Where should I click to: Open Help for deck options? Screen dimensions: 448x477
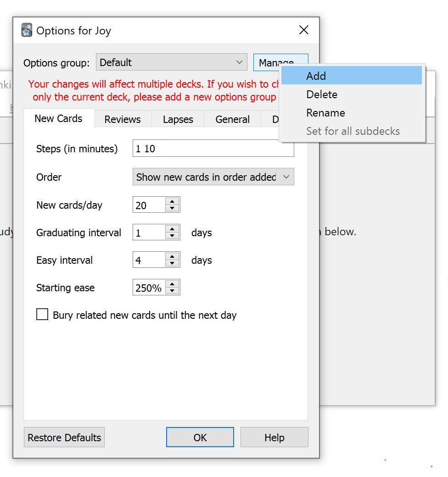pyautogui.click(x=274, y=437)
